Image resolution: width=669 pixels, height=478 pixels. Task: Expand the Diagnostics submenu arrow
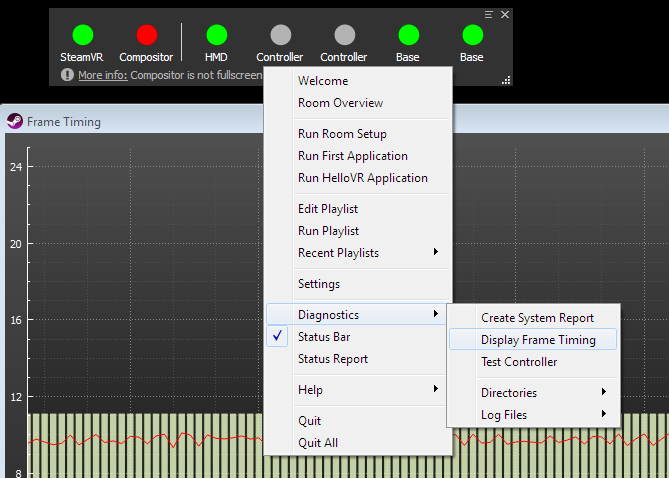(436, 314)
